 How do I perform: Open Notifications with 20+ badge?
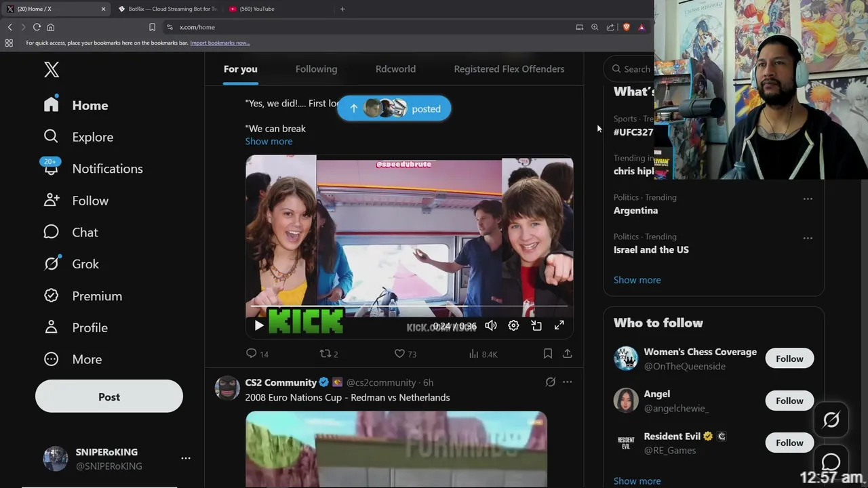coord(92,169)
